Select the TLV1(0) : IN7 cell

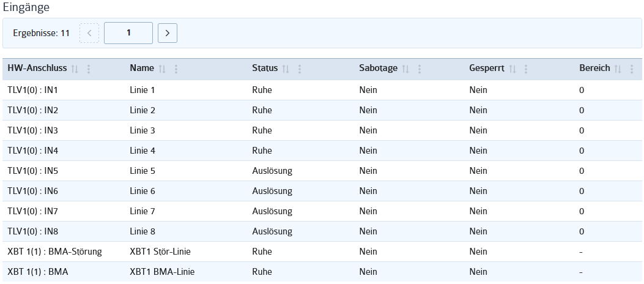click(33, 211)
